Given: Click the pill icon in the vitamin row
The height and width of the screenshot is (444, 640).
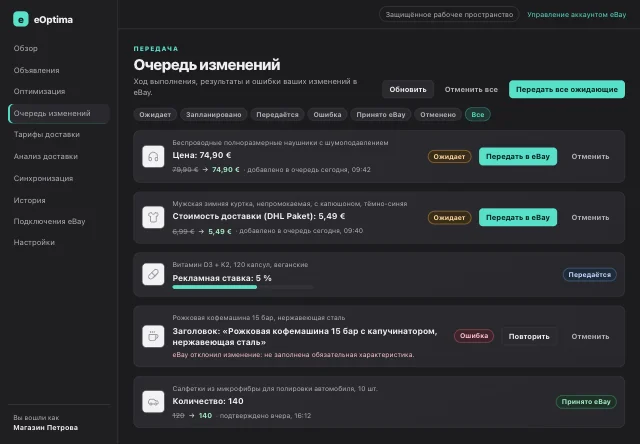Looking at the screenshot, I should tap(153, 274).
